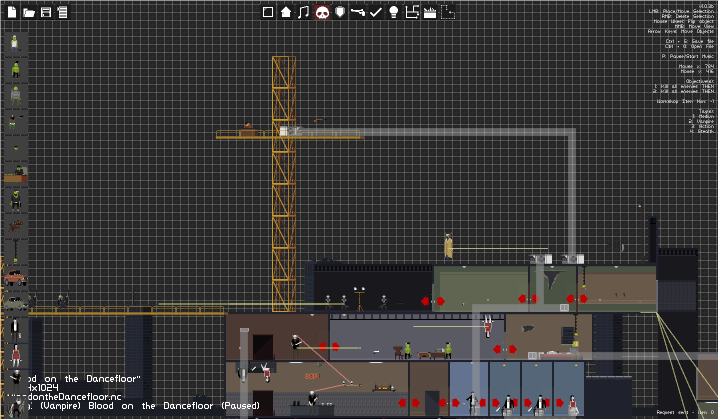Open the clapperboard category
Image resolution: width=718 pixels, height=419 pixels.
[430, 12]
